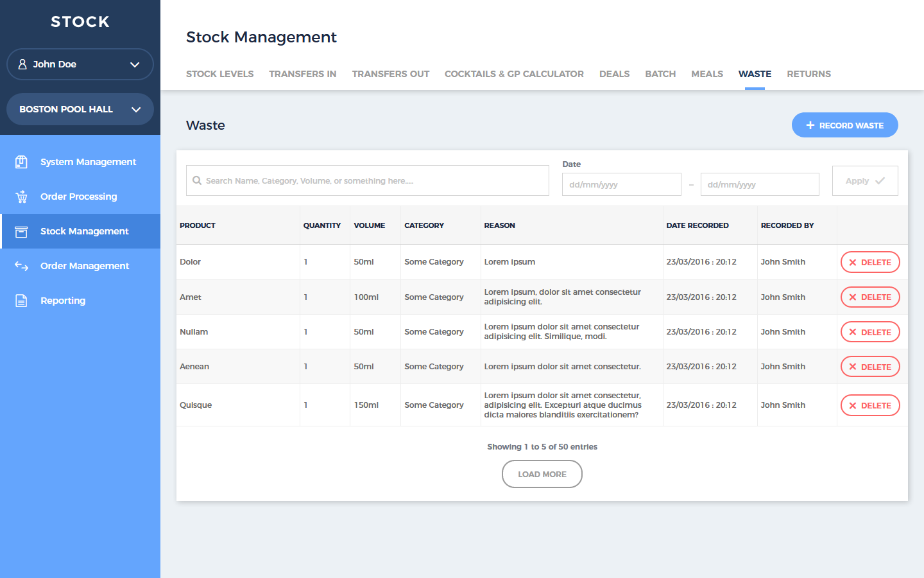Click the Order Processing cart icon
The width and height of the screenshot is (924, 578).
pos(21,197)
